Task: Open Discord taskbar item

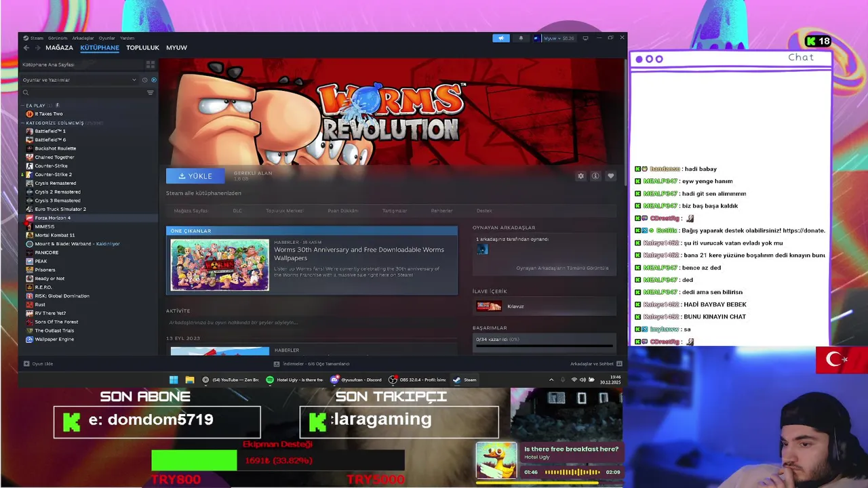Action: pyautogui.click(x=357, y=380)
